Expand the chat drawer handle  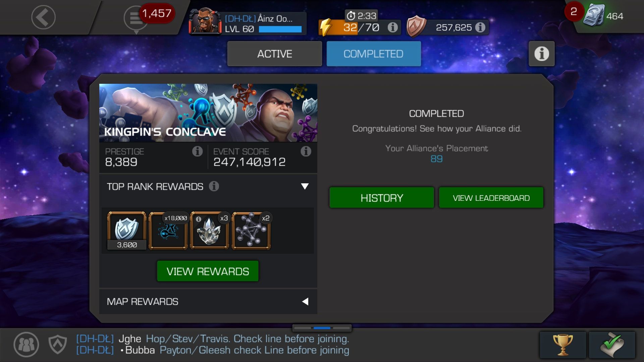[322, 328]
